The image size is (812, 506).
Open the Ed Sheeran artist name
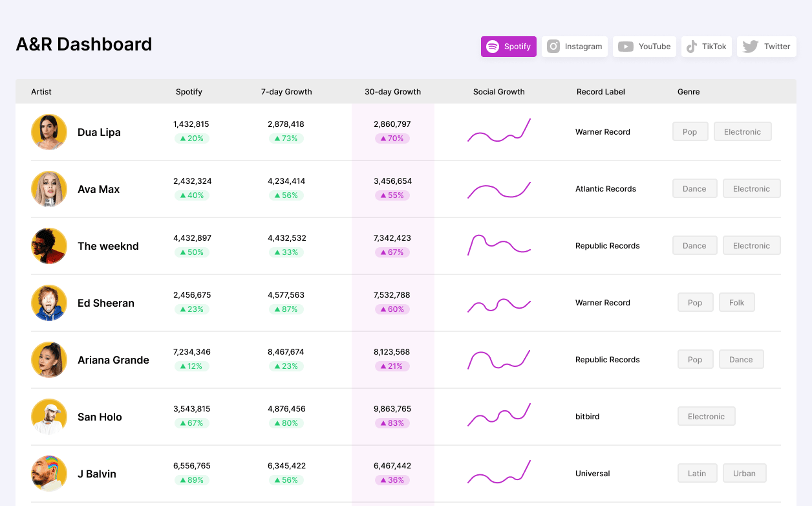pos(106,303)
